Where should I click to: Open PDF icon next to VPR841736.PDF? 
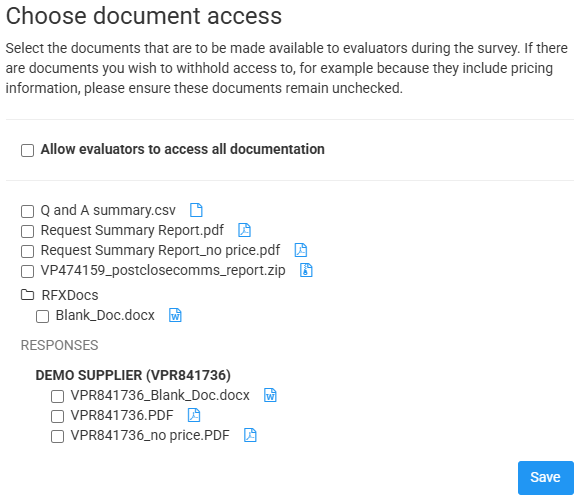194,415
